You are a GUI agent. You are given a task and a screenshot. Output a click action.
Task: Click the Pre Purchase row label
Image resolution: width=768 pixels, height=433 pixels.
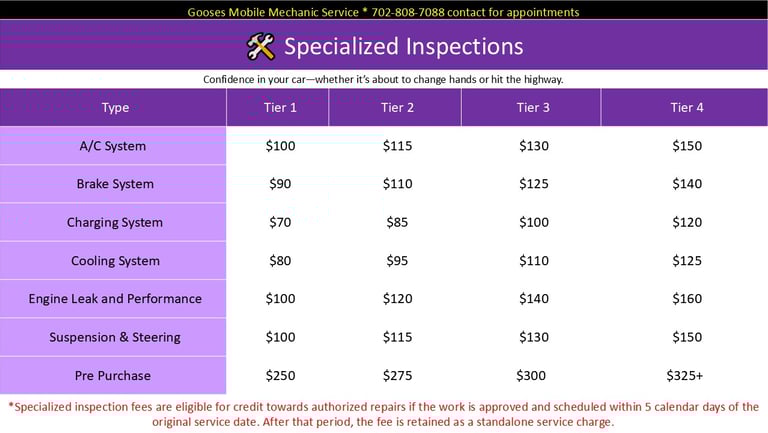pos(113,376)
